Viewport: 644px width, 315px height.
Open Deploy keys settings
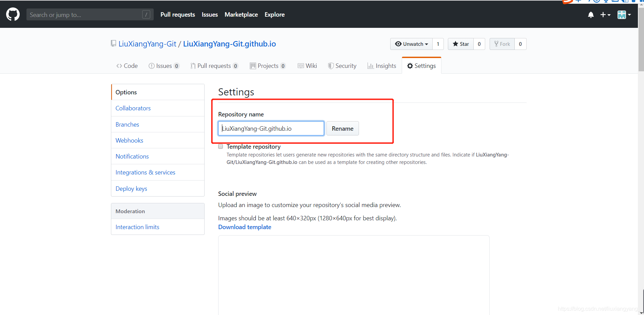(158, 189)
